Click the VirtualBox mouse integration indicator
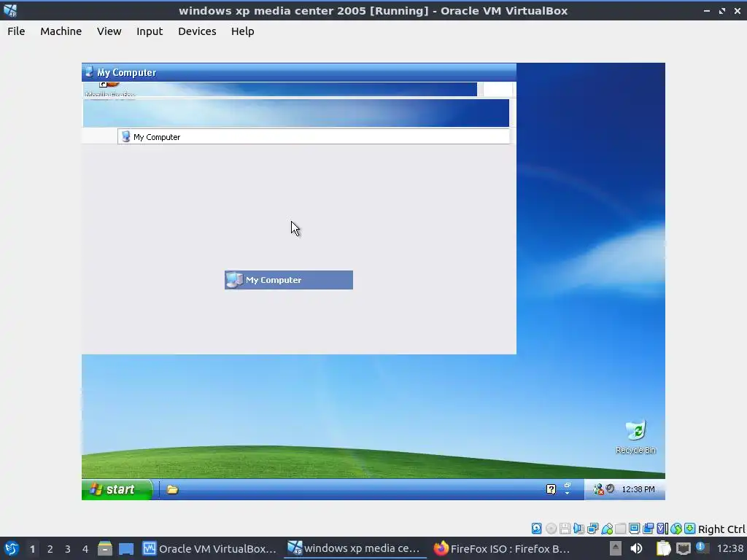The height and width of the screenshot is (560, 747). [676, 529]
